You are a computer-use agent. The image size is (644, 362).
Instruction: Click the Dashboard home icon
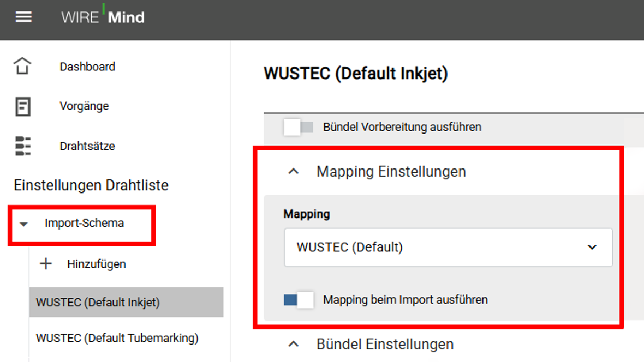[x=22, y=66]
